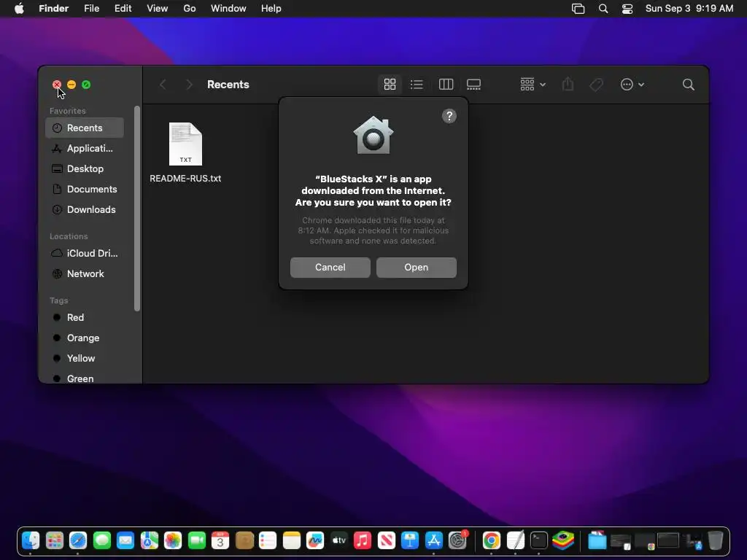Switch Finder to column view
747x560 pixels.
pyautogui.click(x=446, y=85)
